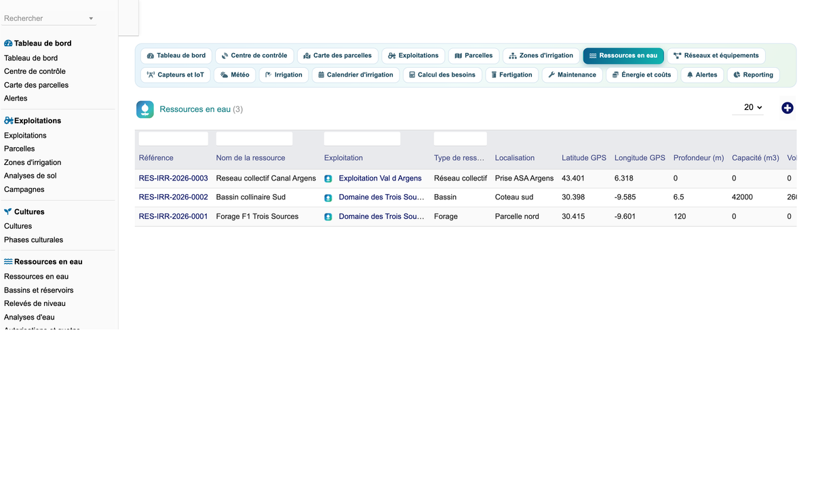Click exploitation icon in Canal Argens row
Viewport: 814px width, 504px height.
click(x=328, y=178)
